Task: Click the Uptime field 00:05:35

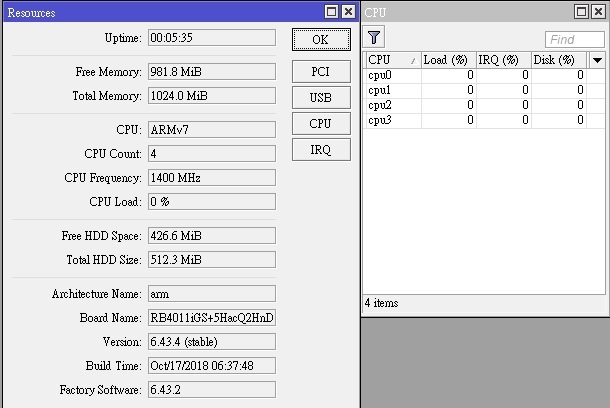Action: 212,38
